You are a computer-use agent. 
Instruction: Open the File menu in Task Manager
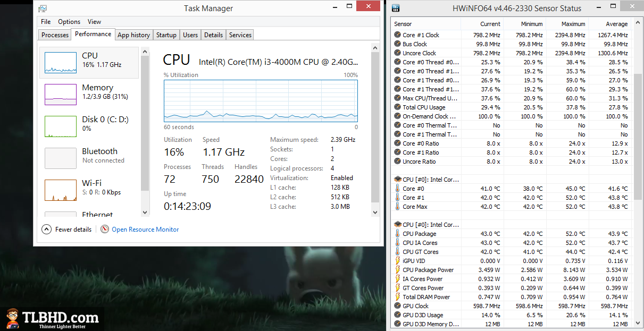(x=46, y=22)
